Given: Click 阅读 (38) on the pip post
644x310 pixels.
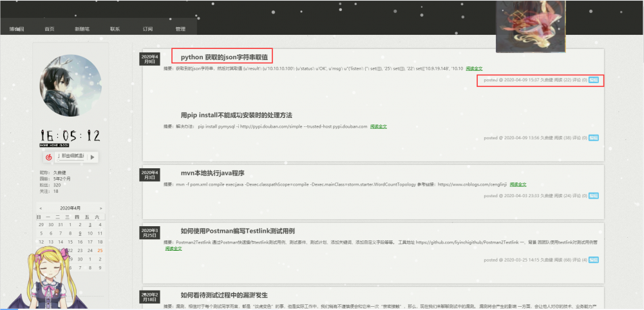Looking at the screenshot, I should tap(563, 138).
